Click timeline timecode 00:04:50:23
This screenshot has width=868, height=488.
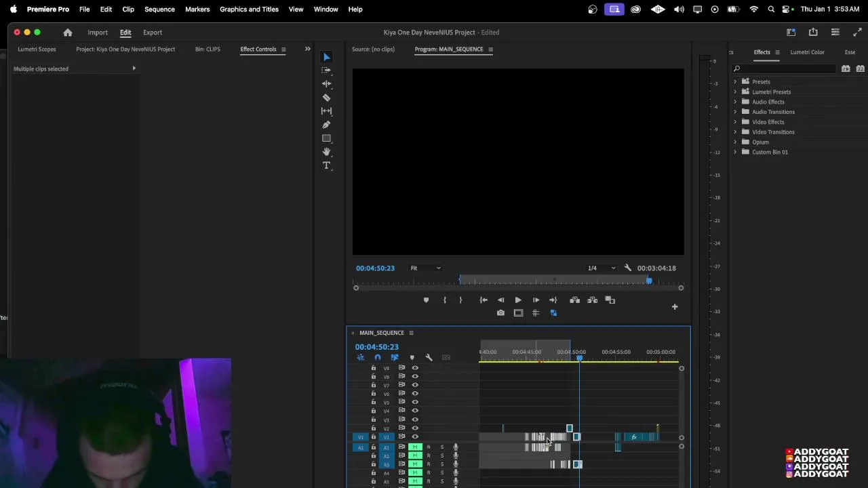(377, 347)
